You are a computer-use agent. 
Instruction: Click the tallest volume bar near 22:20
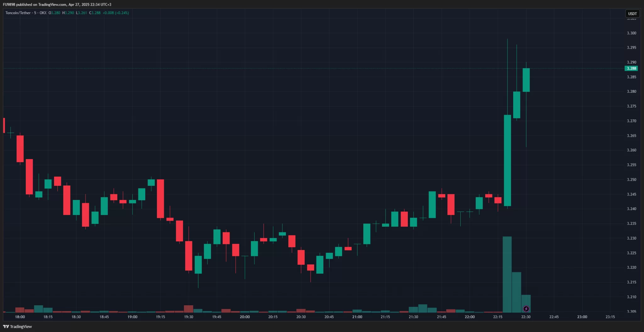[507, 274]
